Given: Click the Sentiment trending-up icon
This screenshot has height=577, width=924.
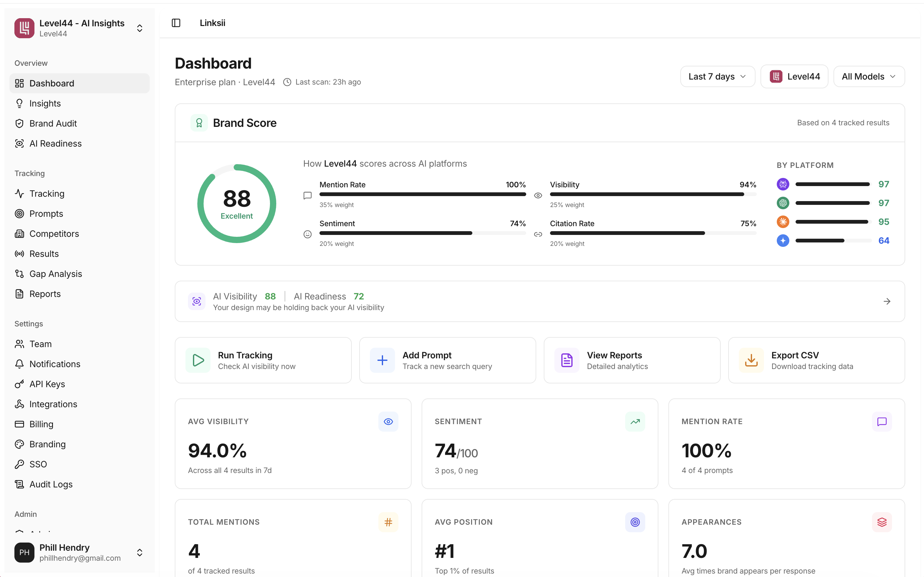Looking at the screenshot, I should pyautogui.click(x=635, y=422).
